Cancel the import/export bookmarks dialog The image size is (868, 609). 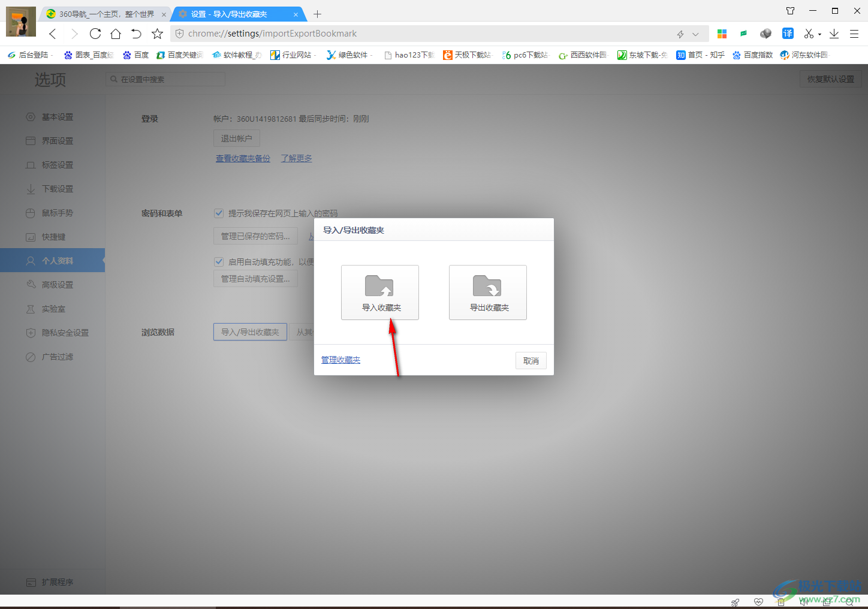point(531,361)
